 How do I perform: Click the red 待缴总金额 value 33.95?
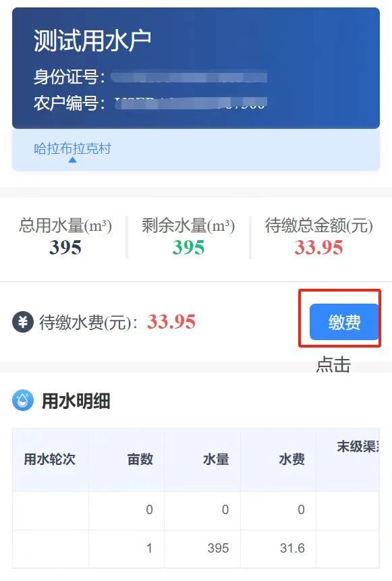coord(318,247)
